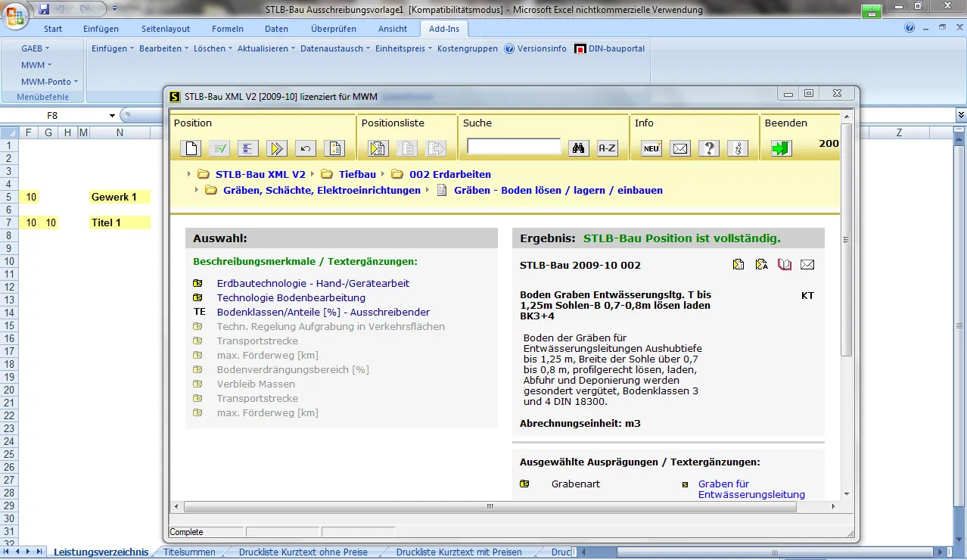Open the 002 Erdarbeiten breadcrumb link
Screen dimensions: 967x560
click(x=450, y=174)
